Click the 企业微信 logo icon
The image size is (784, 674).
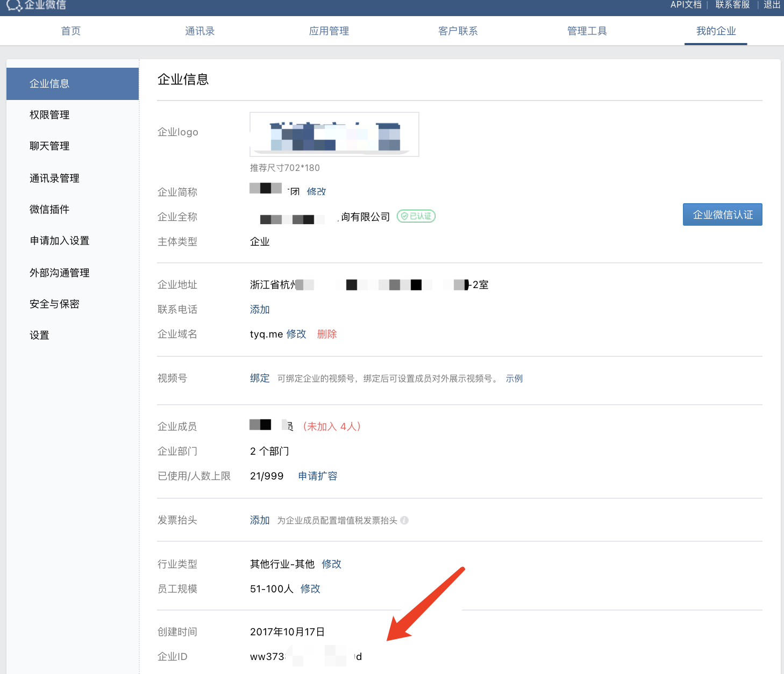click(x=15, y=5)
